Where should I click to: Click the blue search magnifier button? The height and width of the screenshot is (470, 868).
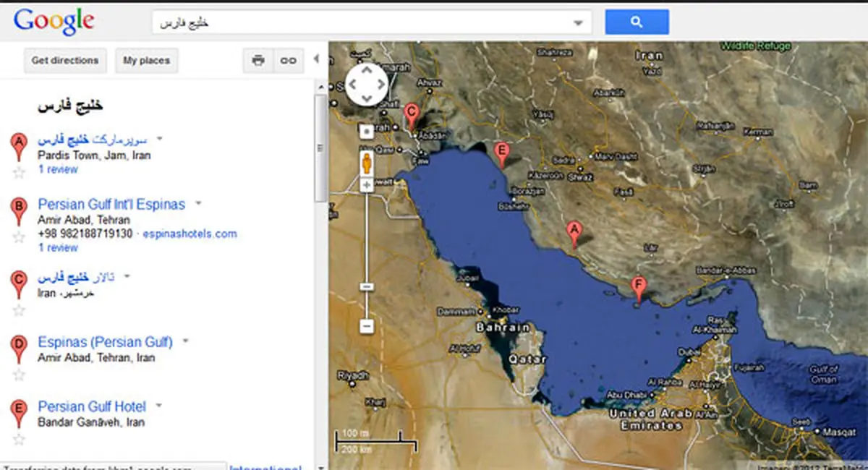click(637, 22)
